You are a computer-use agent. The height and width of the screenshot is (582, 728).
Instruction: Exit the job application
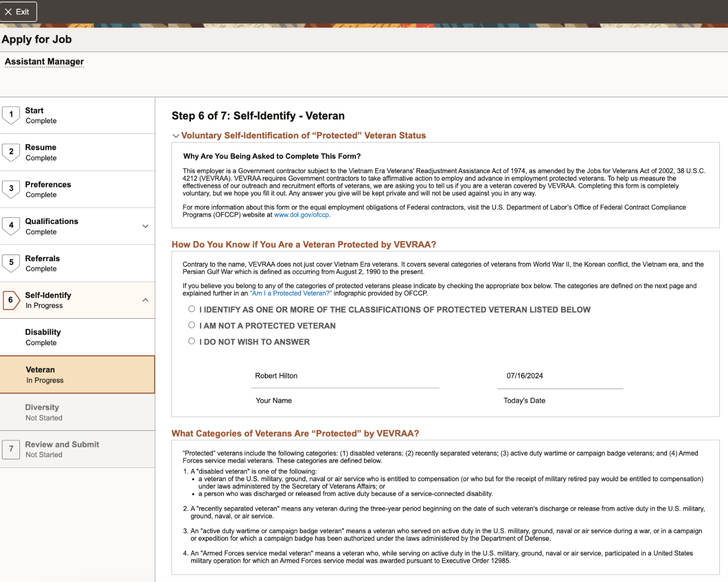(x=18, y=12)
